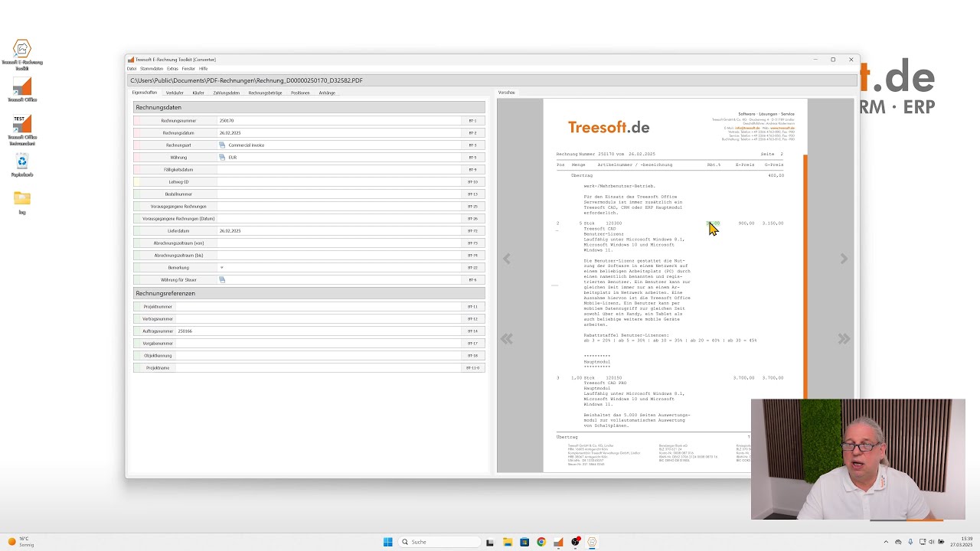This screenshot has height=551, width=980.
Task: Click the Währung lookup icon
Action: tap(222, 157)
